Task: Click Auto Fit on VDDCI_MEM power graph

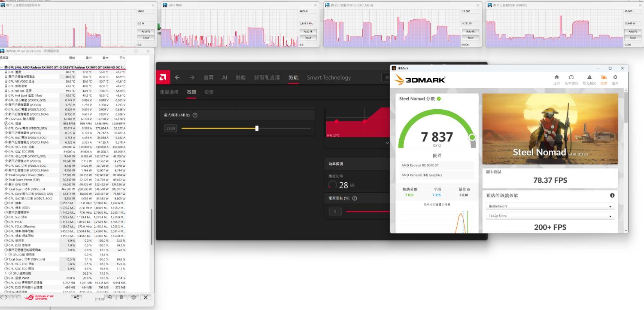Action: click(x=470, y=31)
